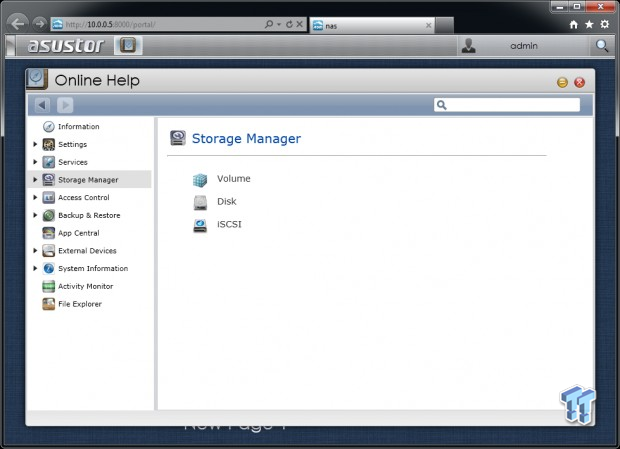
Task: Click the External Devices icon
Action: 48,251
